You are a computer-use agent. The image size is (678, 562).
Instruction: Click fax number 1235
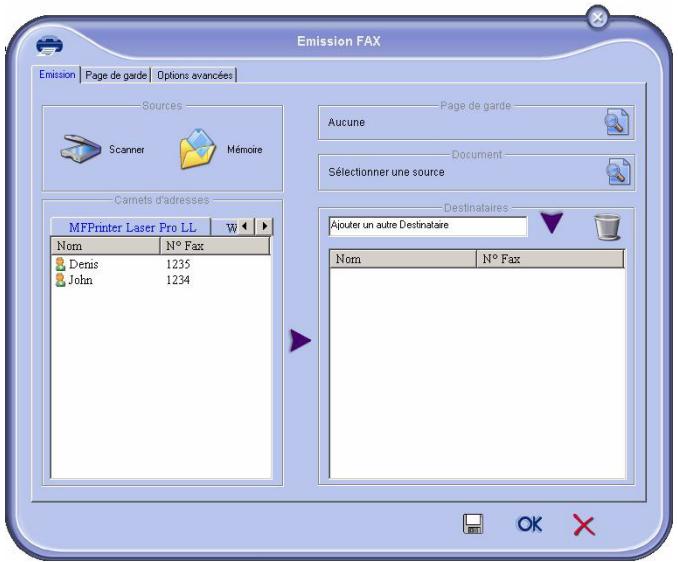click(x=178, y=264)
